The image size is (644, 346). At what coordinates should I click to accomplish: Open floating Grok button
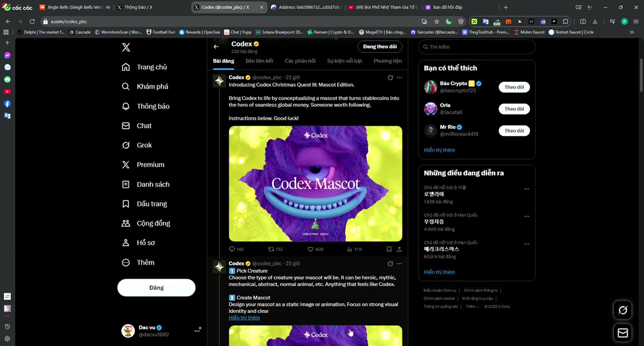623,310
